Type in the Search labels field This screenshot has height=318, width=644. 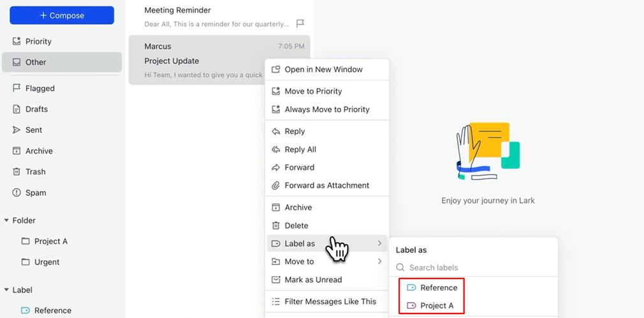click(478, 268)
